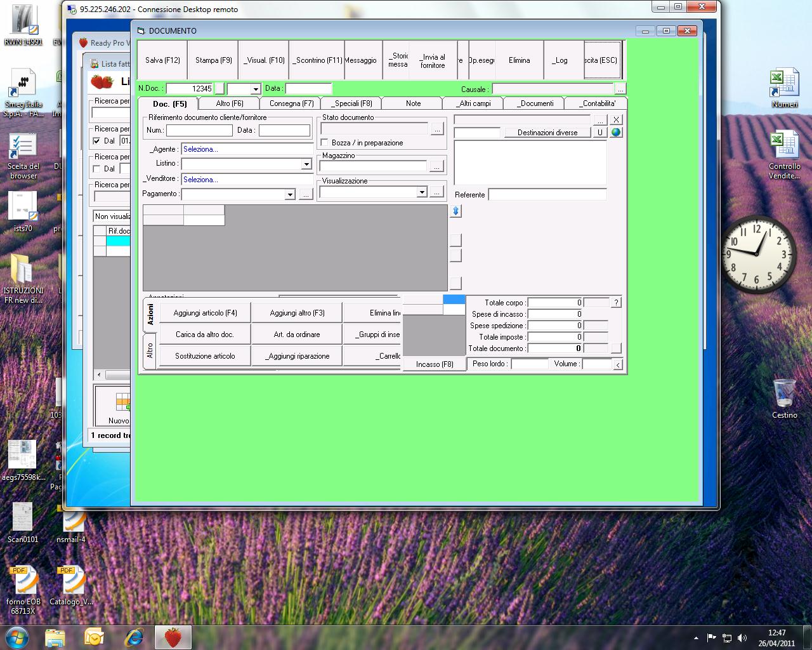Screen dimensions: 812x650
Task: Click the blue up-down arrow icon
Action: (455, 211)
